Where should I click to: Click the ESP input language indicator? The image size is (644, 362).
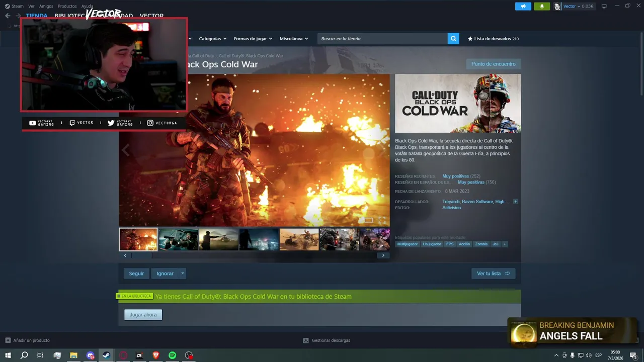tap(599, 355)
